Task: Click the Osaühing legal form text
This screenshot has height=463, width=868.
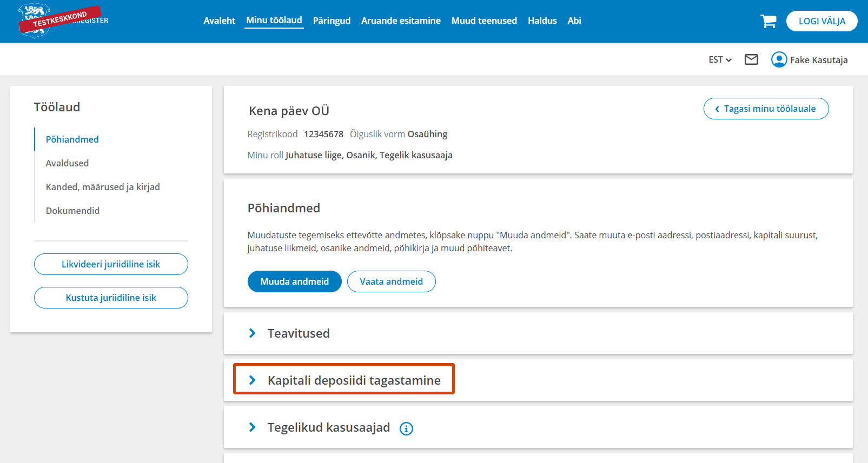Action: click(427, 134)
